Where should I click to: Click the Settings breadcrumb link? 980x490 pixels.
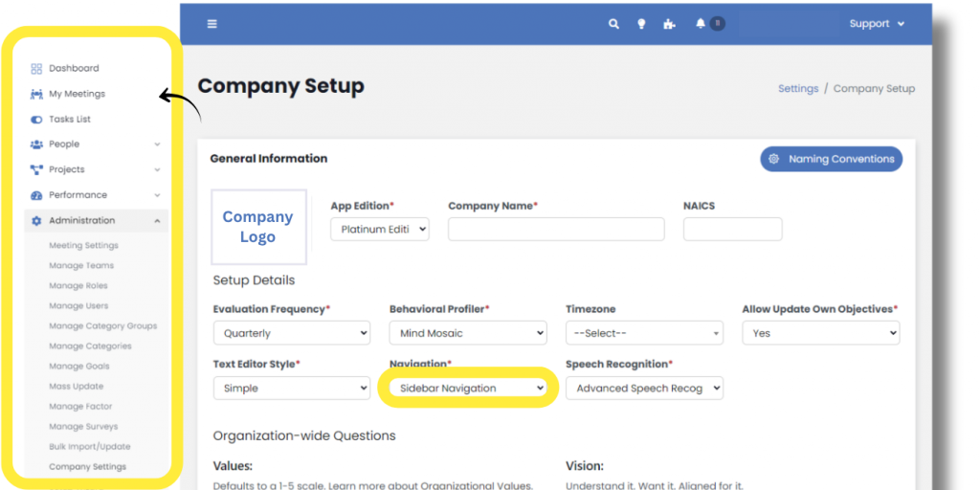coord(797,88)
